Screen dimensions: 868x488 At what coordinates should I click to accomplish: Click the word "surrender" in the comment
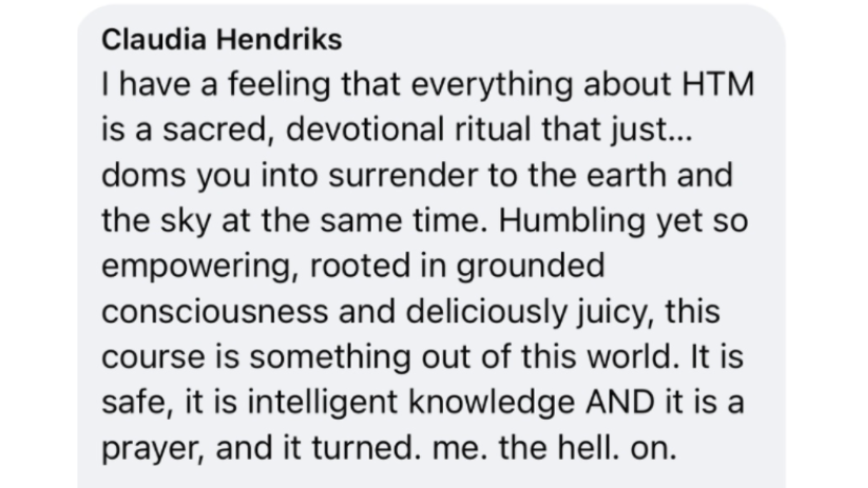tap(403, 174)
